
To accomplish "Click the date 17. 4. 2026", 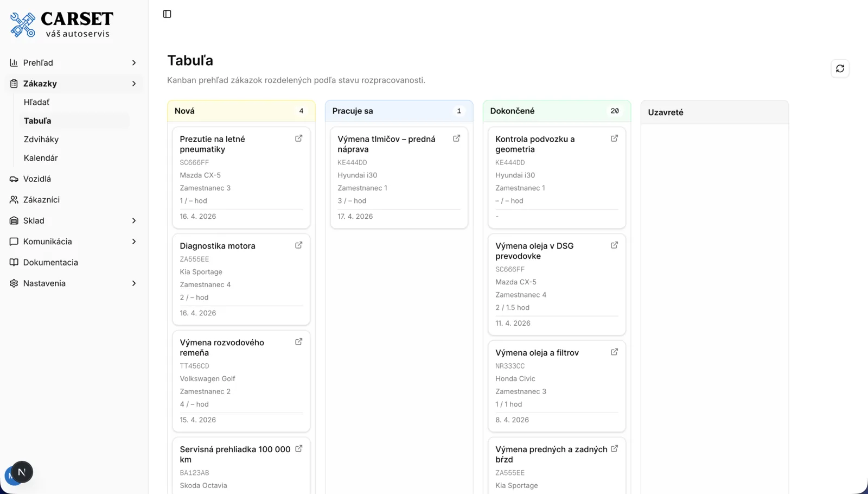I will pos(355,217).
